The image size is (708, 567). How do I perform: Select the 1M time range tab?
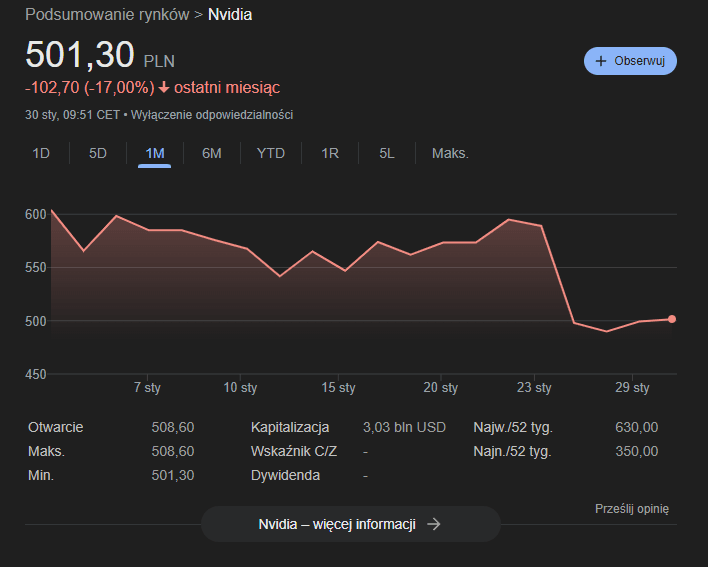(x=155, y=153)
